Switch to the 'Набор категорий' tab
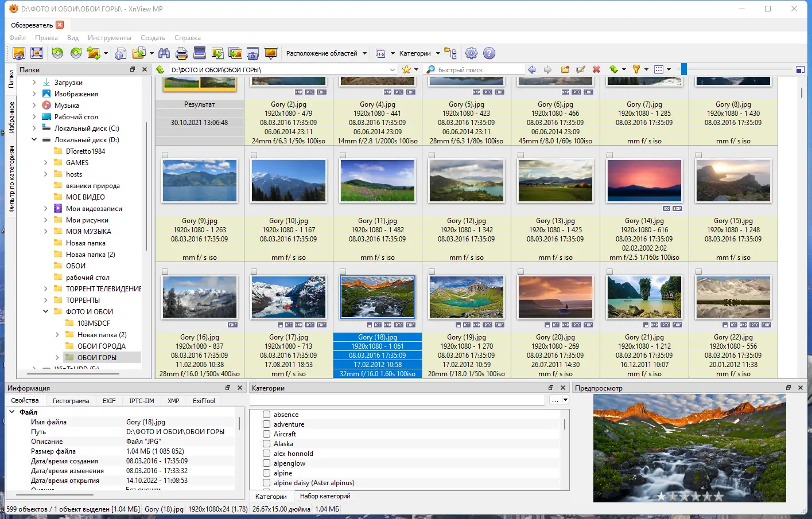The image size is (812, 519). coord(325,496)
